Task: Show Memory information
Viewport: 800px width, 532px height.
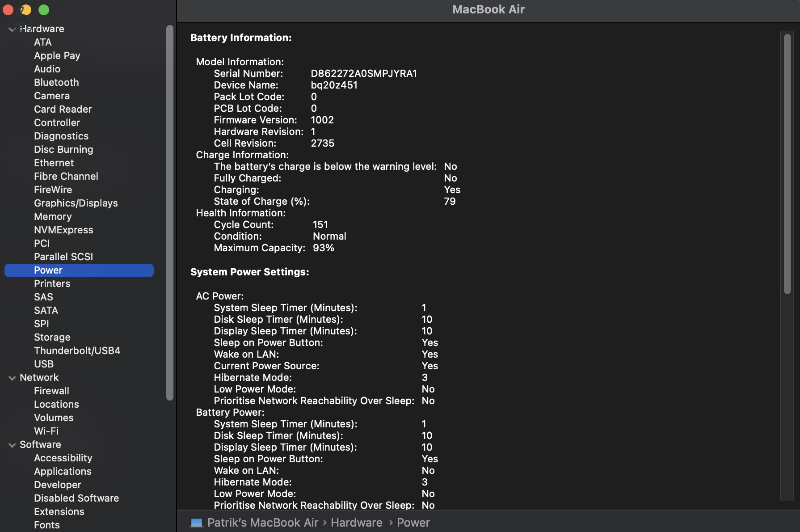Action: (53, 216)
